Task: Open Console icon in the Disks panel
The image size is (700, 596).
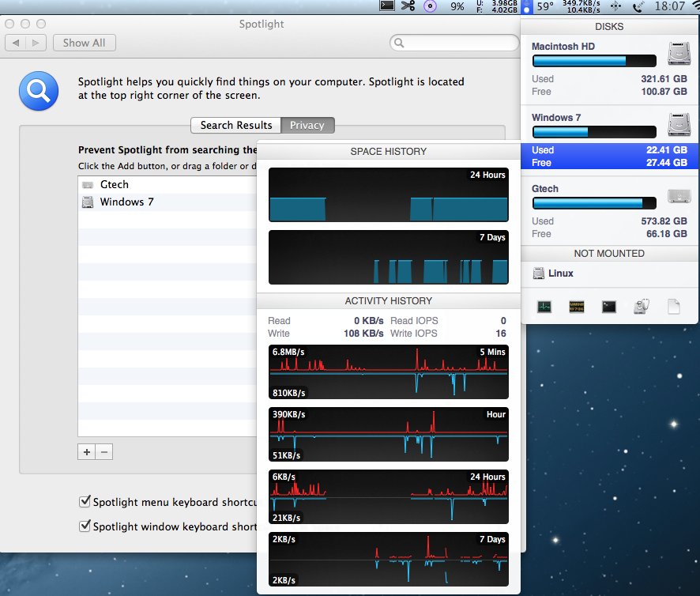Action: pyautogui.click(x=576, y=307)
